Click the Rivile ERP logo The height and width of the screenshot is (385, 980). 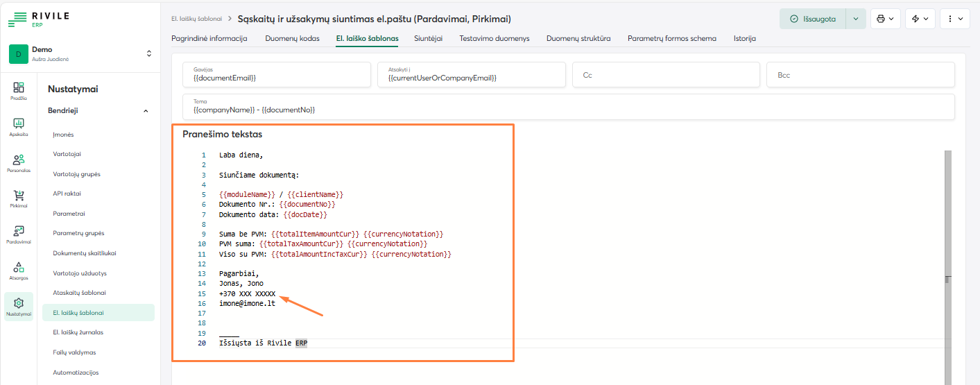[39, 19]
